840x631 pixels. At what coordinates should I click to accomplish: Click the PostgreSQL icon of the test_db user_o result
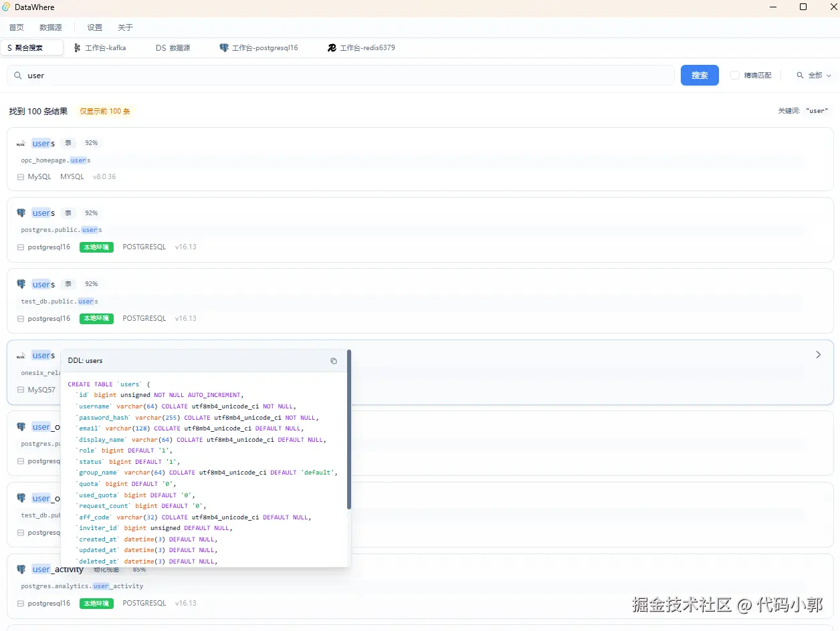coord(21,499)
